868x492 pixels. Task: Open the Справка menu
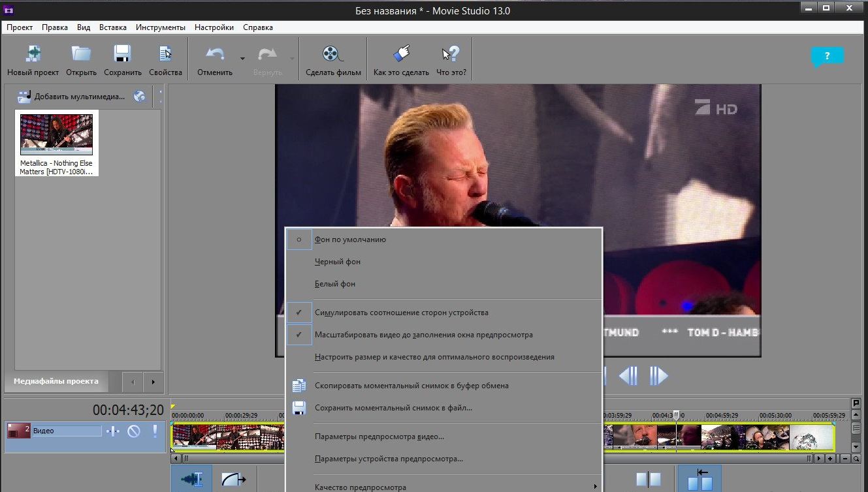tap(258, 27)
